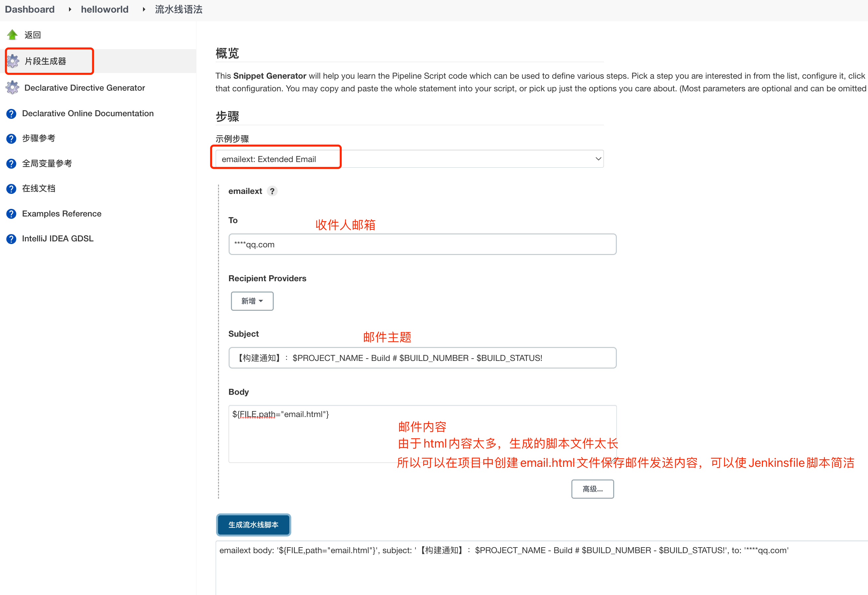Select emailext Extended Email from dropdown
The width and height of the screenshot is (868, 595).
(x=407, y=158)
